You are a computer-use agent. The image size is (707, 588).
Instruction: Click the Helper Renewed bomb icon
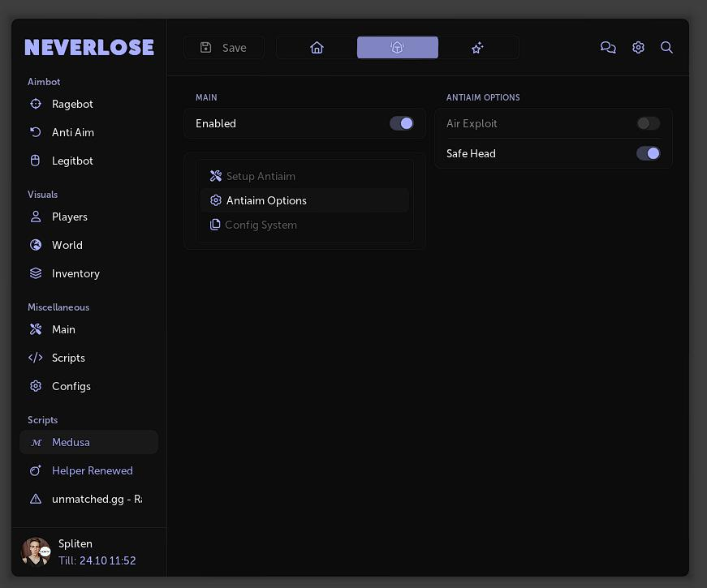(36, 470)
